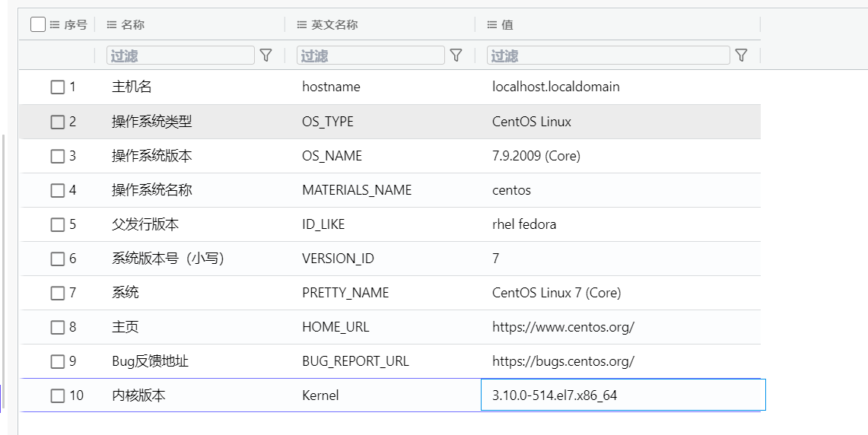Check the checkbox for row 1 主机名
Viewport: 868px width, 435px height.
click(58, 87)
